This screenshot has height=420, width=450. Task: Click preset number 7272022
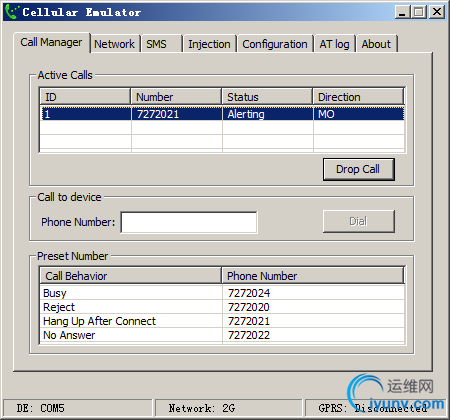[249, 335]
